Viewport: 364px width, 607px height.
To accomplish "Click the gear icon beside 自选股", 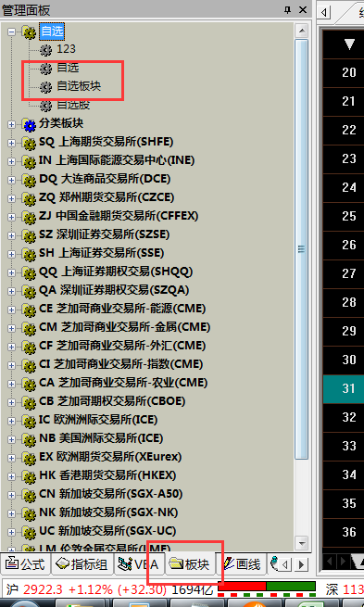I will pyautogui.click(x=45, y=106).
